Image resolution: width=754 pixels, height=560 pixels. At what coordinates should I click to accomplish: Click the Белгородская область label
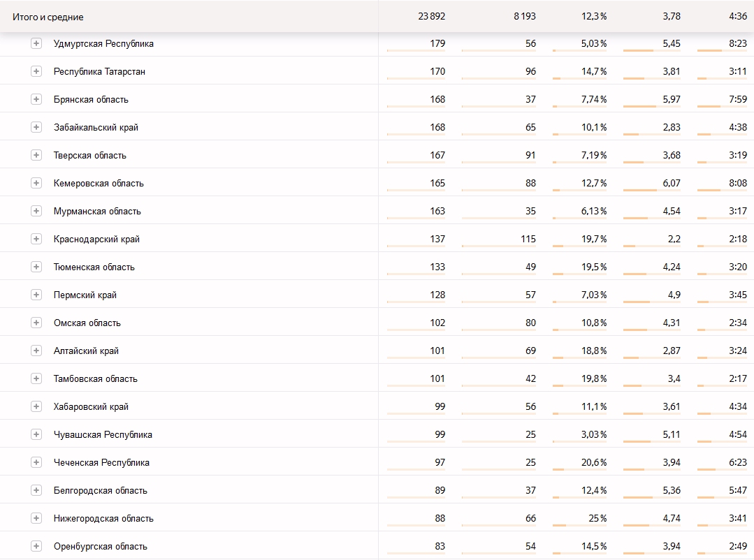101,490
